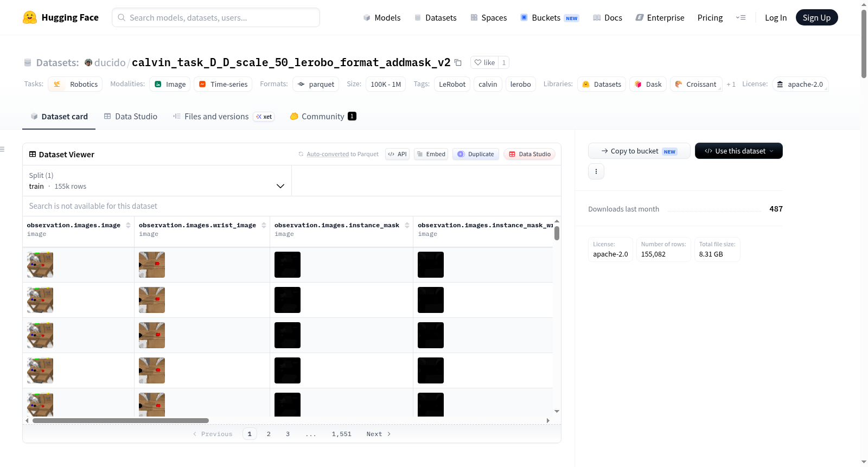Select the LeRobot tag
The image size is (868, 467).
click(452, 84)
